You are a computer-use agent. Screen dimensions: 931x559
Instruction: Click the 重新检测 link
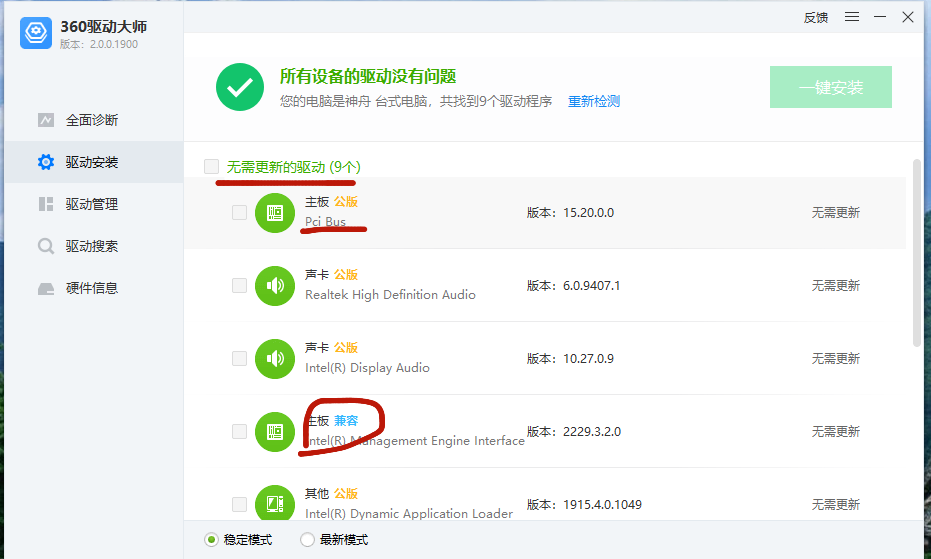[594, 102]
